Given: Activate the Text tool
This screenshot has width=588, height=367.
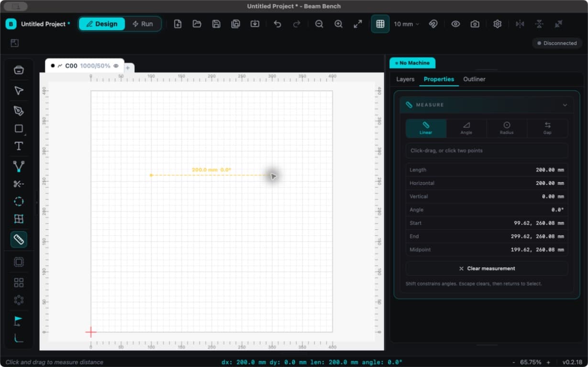Looking at the screenshot, I should click(x=19, y=146).
